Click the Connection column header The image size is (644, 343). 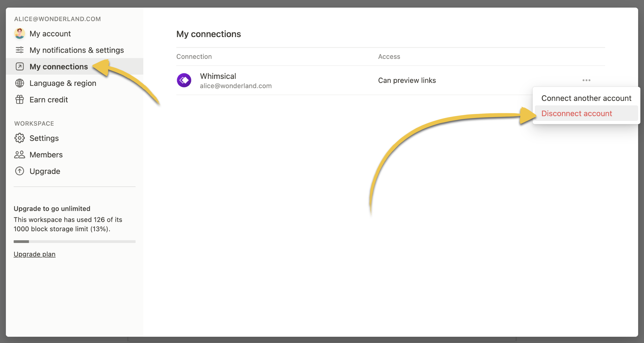pos(194,57)
